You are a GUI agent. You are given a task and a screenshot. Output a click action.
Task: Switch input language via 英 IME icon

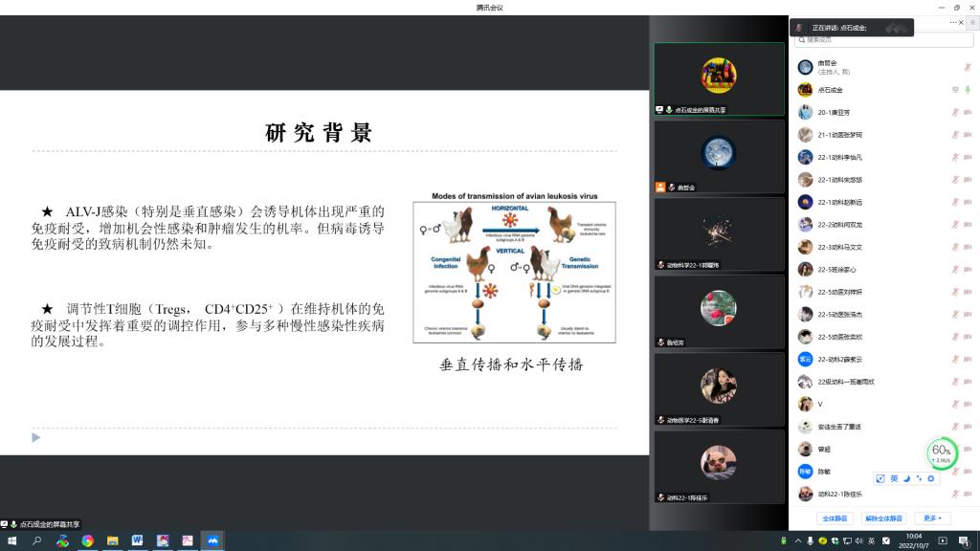894,478
